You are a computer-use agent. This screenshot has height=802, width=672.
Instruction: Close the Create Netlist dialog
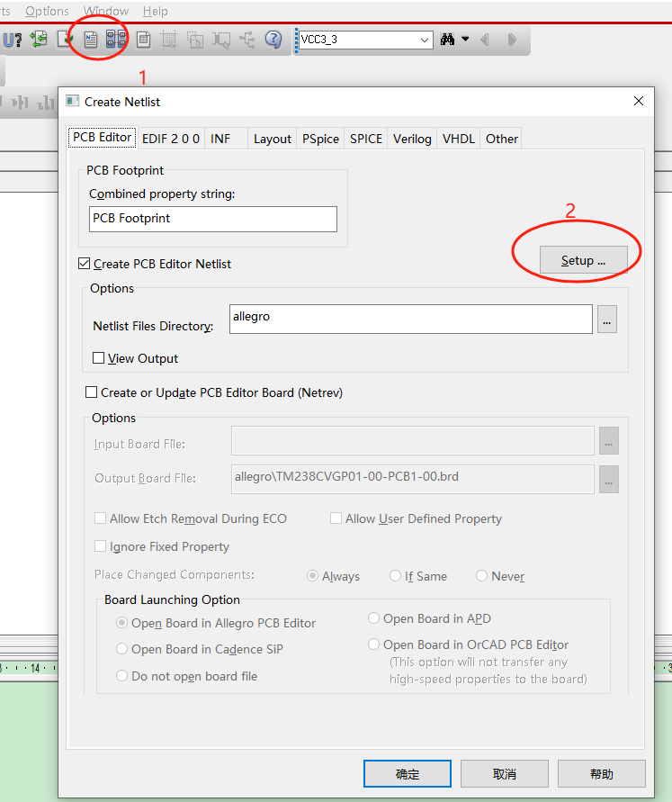pos(639,101)
